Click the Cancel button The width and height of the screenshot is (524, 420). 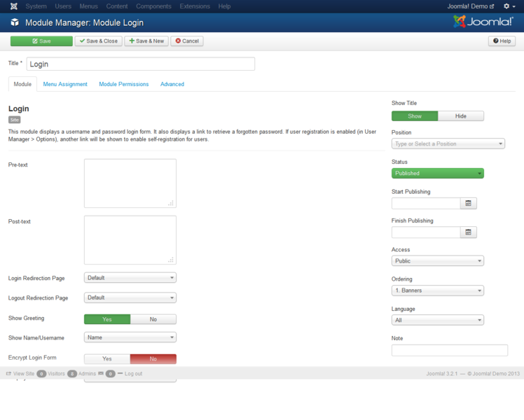[187, 41]
